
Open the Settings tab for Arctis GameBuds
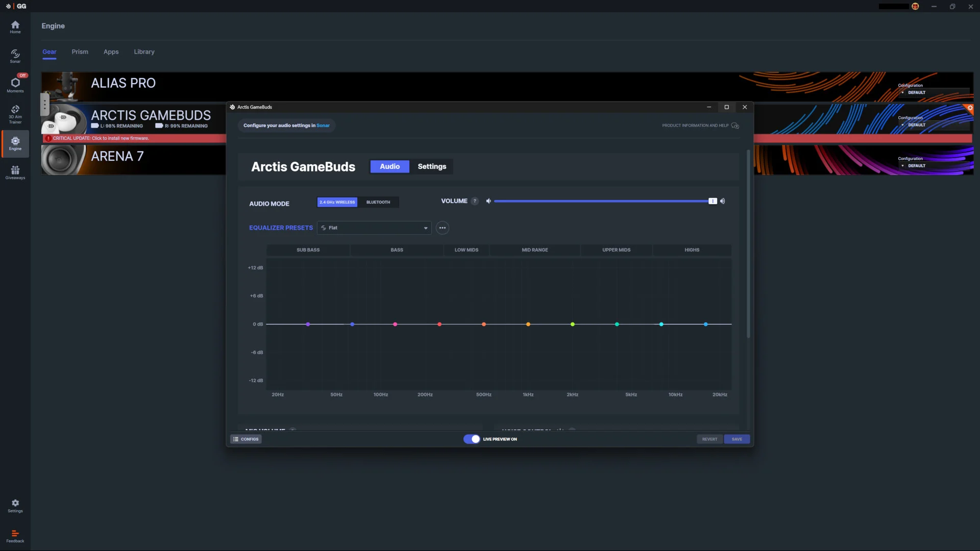[x=432, y=167]
